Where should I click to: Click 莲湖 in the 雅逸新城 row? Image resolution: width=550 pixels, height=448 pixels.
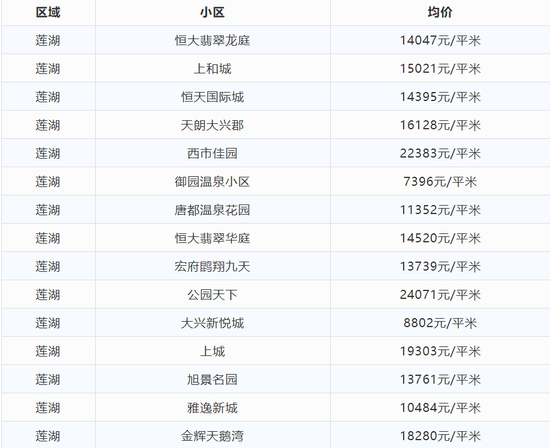pos(48,408)
